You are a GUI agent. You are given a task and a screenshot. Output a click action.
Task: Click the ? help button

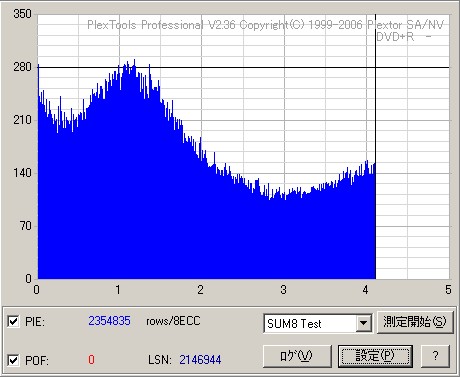[x=435, y=356]
